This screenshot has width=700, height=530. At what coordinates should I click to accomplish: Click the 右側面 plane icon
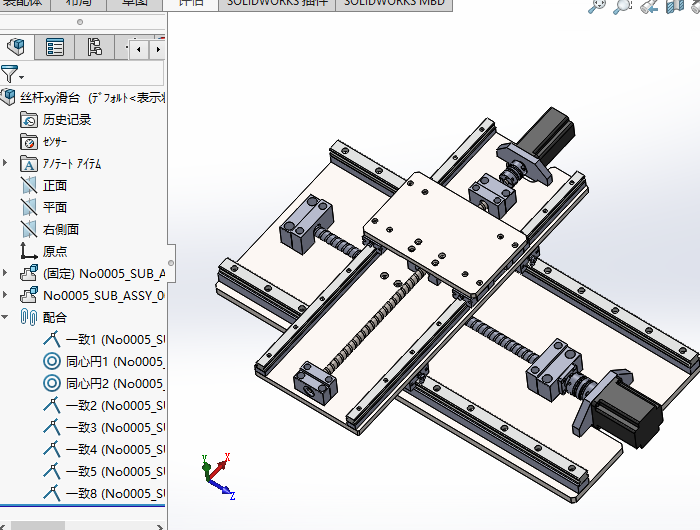point(29,229)
